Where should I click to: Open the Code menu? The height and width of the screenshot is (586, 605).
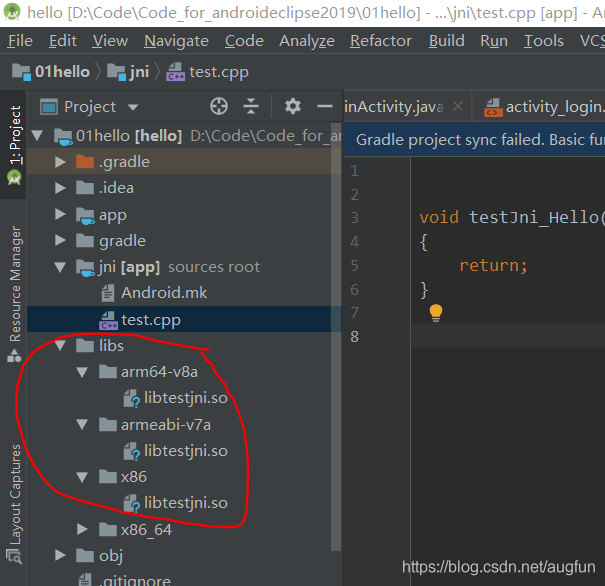(244, 41)
